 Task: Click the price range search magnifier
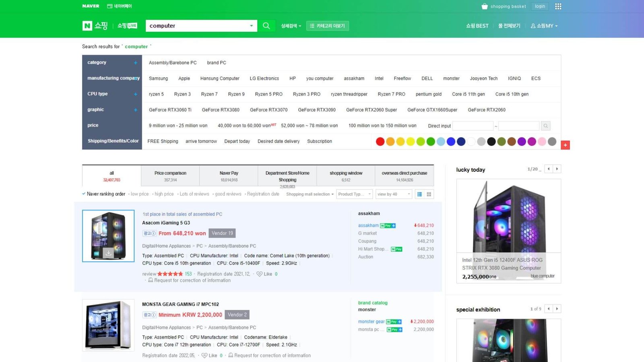545,125
